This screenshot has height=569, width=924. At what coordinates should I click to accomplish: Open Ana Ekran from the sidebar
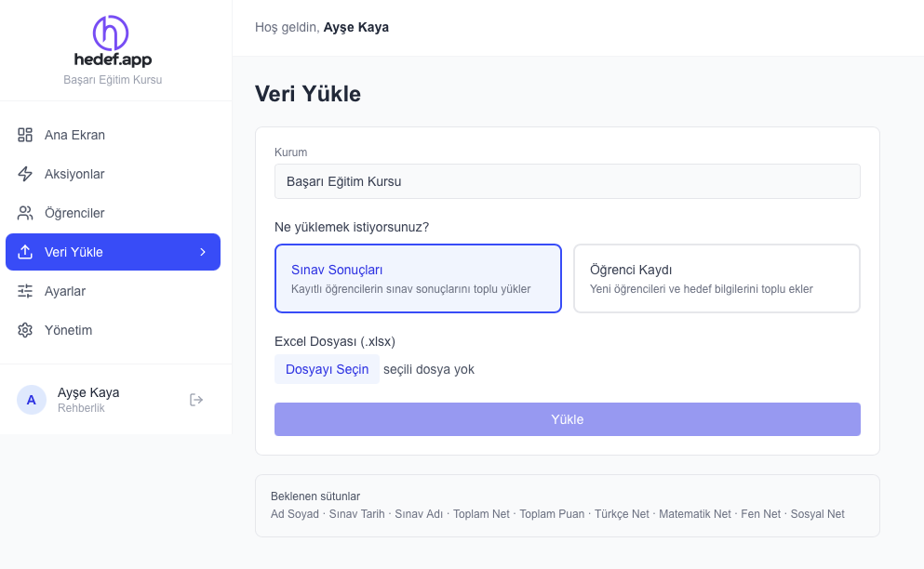click(114, 135)
